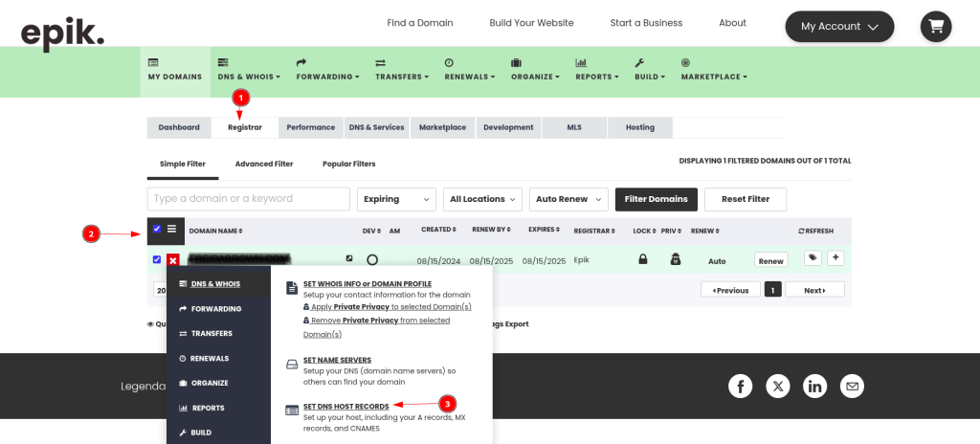
Task: Click the domain keyword search field
Action: point(249,199)
